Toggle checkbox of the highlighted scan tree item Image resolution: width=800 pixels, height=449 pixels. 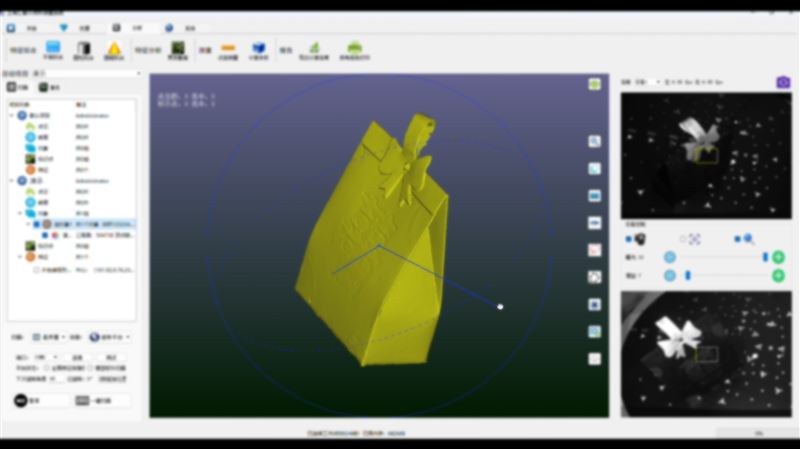click(x=37, y=224)
